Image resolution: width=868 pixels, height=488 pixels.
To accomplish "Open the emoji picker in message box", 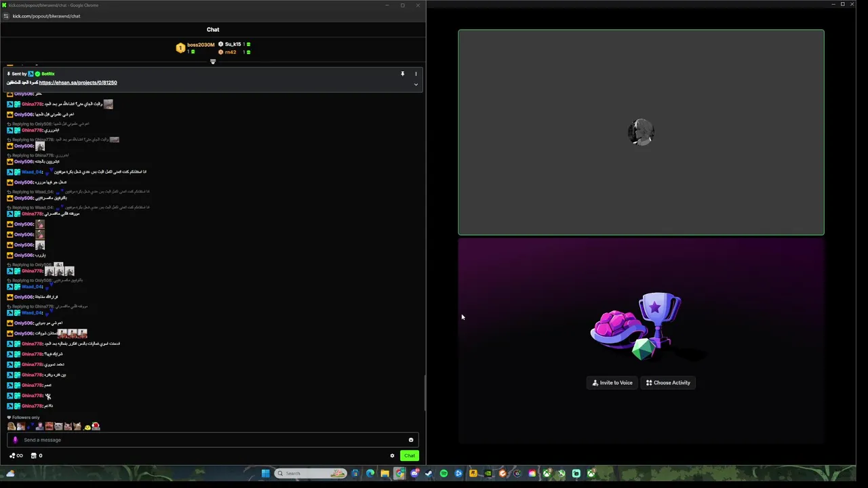I will 411,440.
